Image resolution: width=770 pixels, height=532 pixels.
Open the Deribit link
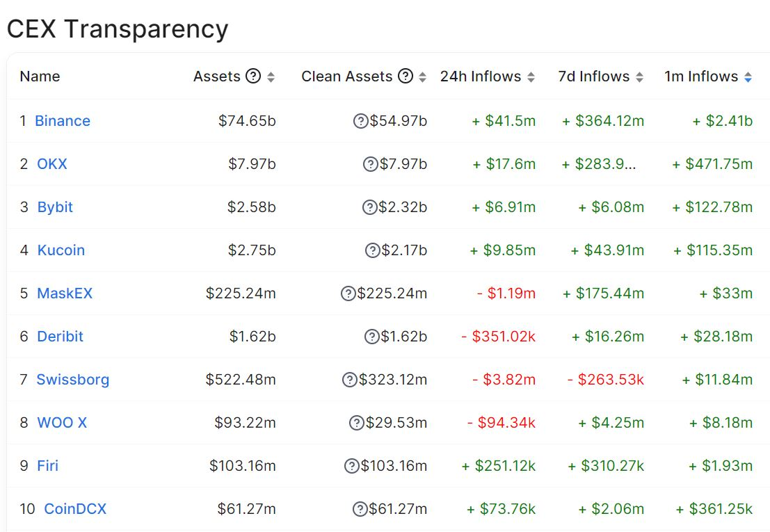(60, 337)
